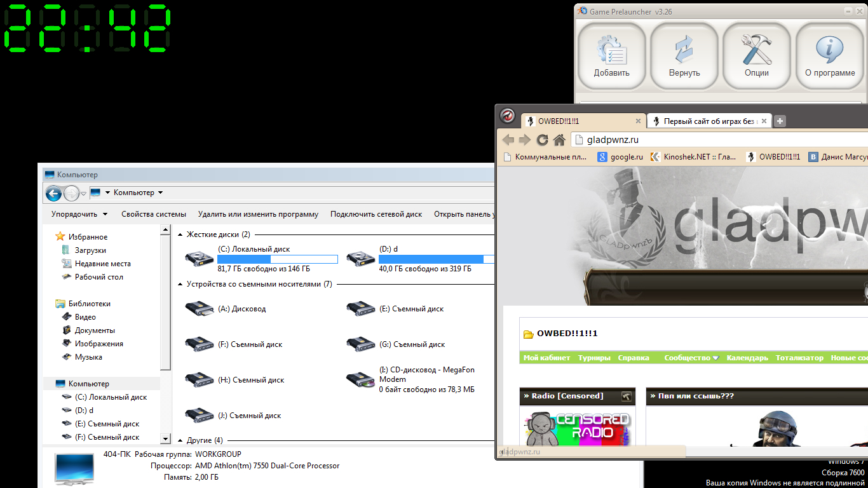This screenshot has width=868, height=488.
Task: Open the MegaFon Modem CD drive
Action: tap(360, 379)
